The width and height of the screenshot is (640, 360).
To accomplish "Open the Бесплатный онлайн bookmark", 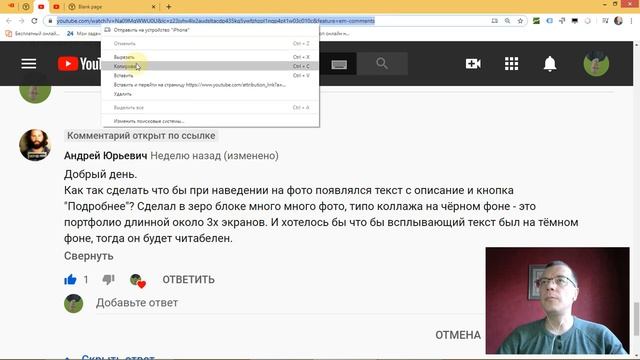I will click(33, 33).
